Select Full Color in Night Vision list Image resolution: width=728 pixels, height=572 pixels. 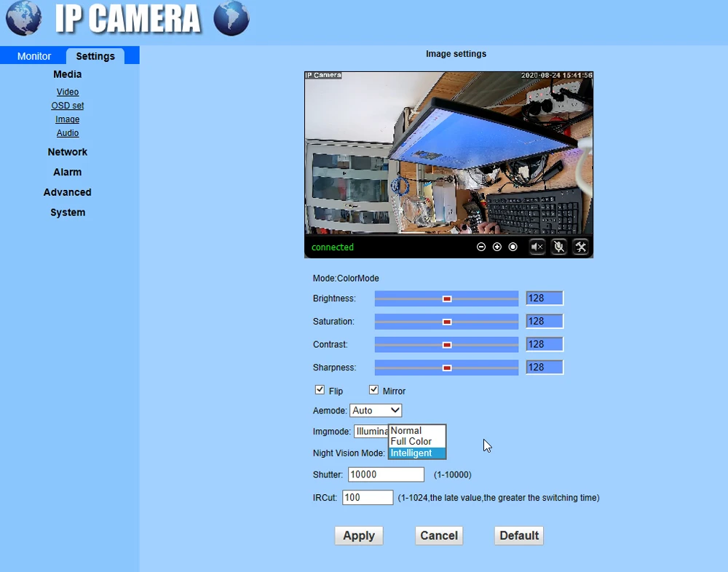417,441
